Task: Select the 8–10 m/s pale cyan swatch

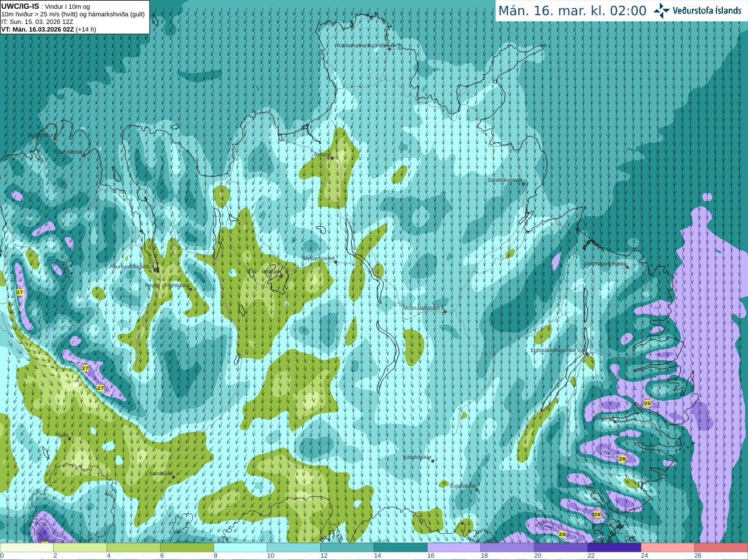Action: tap(241, 548)
